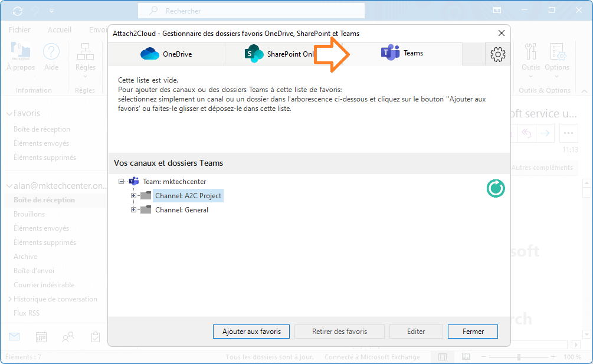Switch to the OneDrive tab
Image resolution: width=593 pixels, height=364 pixels.
click(x=165, y=53)
